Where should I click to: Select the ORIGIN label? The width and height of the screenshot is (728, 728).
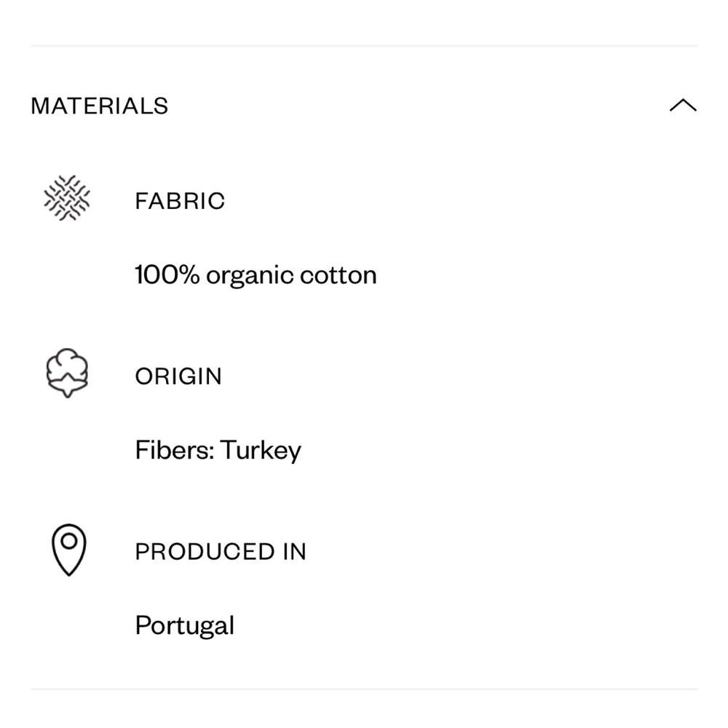coord(178,376)
